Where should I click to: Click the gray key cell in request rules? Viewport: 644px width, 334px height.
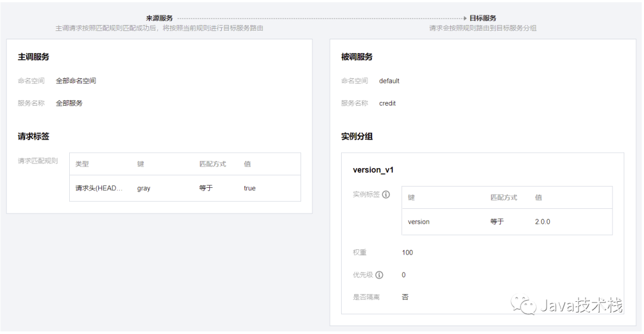point(144,188)
